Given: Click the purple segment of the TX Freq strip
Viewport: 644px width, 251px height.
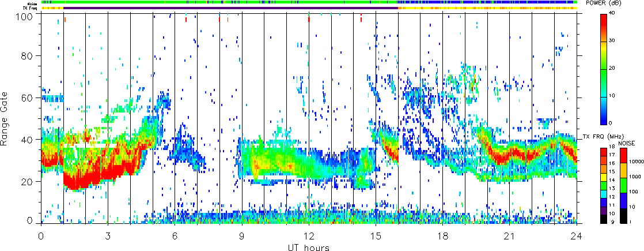Looking at the screenshot, I should point(230,8).
